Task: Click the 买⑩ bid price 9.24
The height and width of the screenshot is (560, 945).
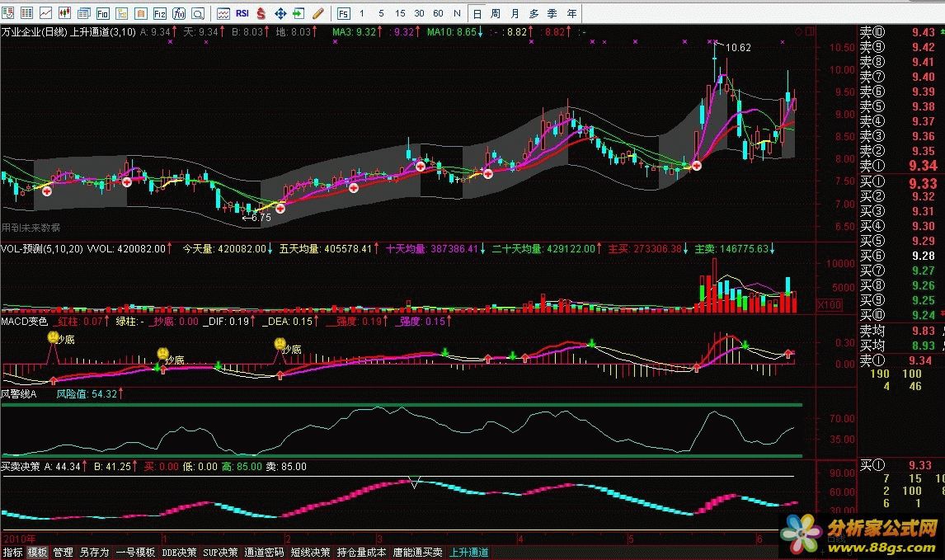Action: coord(924,315)
